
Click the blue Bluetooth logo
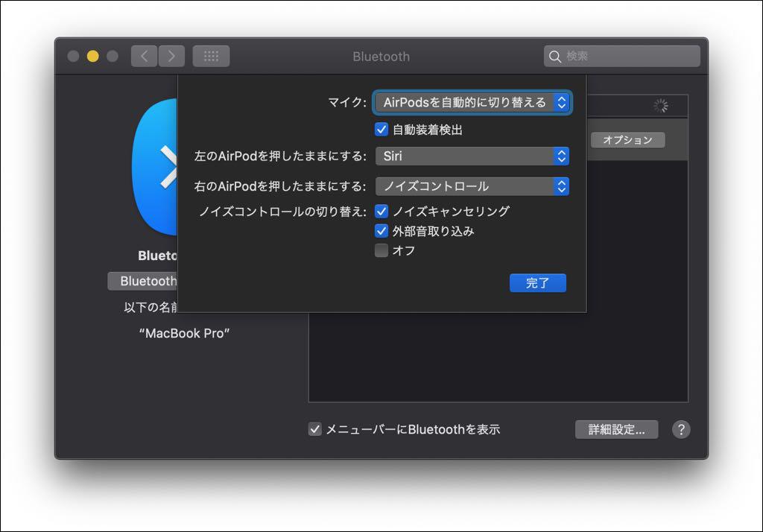click(155, 167)
